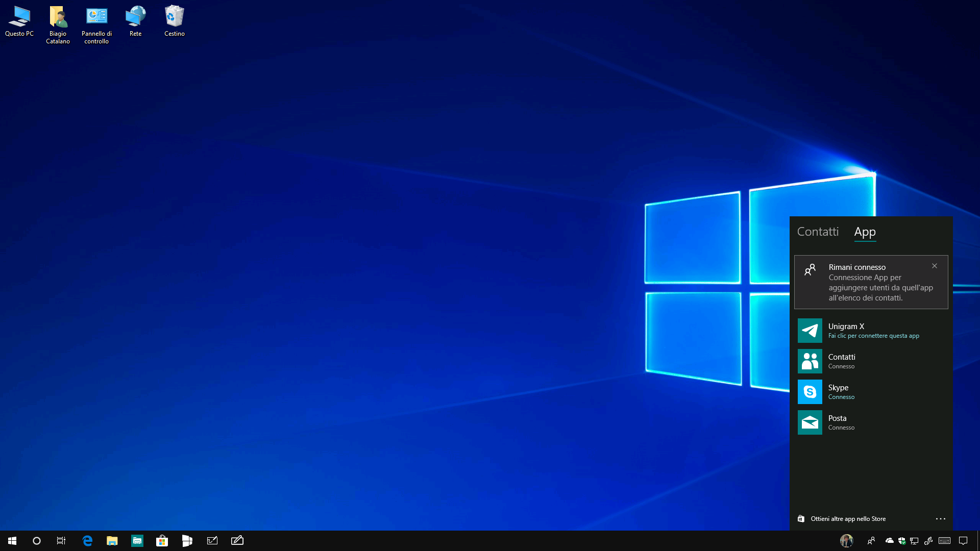Click the 'Unigram X' app name
This screenshot has width=980, height=551.
[846, 327]
